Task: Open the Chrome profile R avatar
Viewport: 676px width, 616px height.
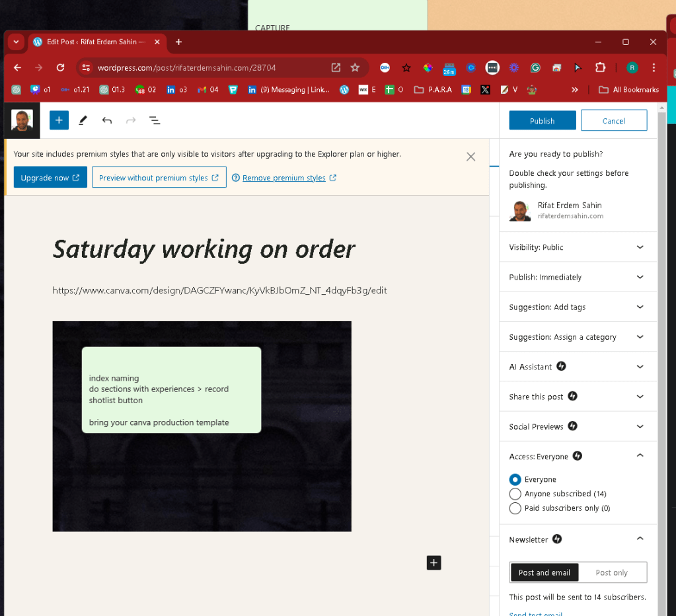Action: [x=632, y=67]
